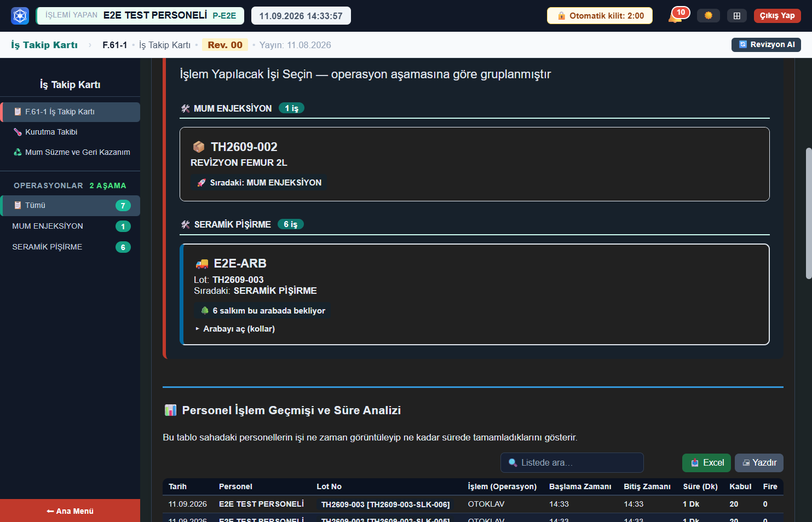The height and width of the screenshot is (522, 812).
Task: Click the Çıkış Yap logout button
Action: coord(778,15)
